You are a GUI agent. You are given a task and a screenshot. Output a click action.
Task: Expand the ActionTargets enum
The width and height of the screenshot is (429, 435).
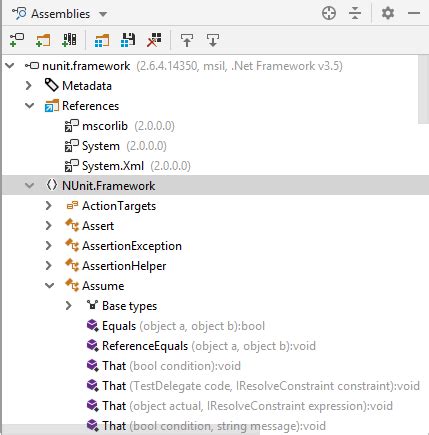click(49, 206)
